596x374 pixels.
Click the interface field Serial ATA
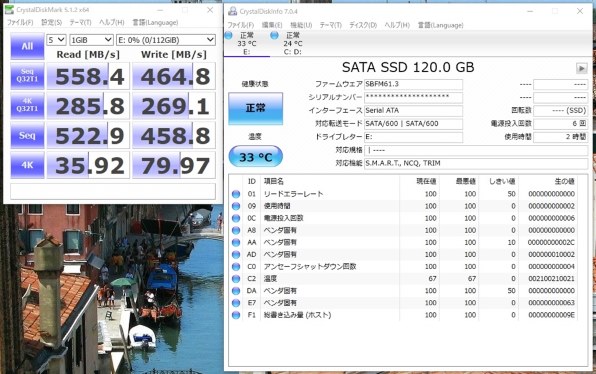click(413, 111)
